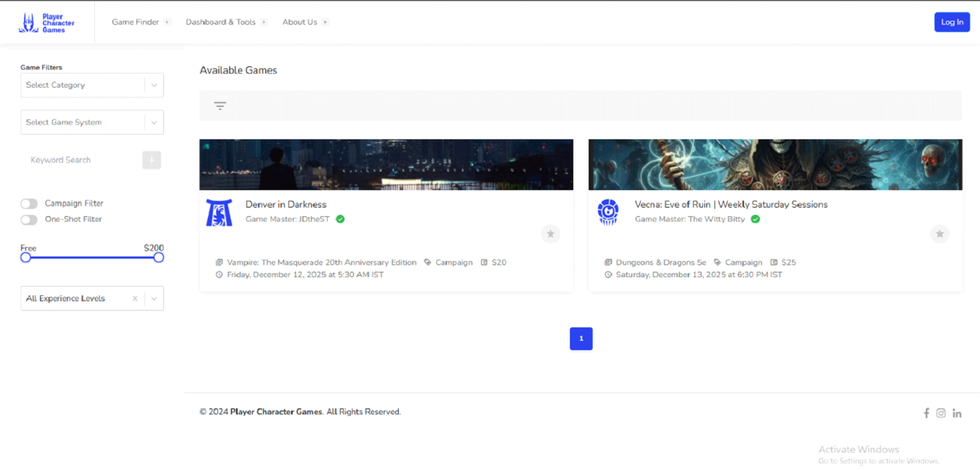This screenshot has height=470, width=980.
Task: Click the plus icon beside Keyword Search
Action: click(x=151, y=159)
